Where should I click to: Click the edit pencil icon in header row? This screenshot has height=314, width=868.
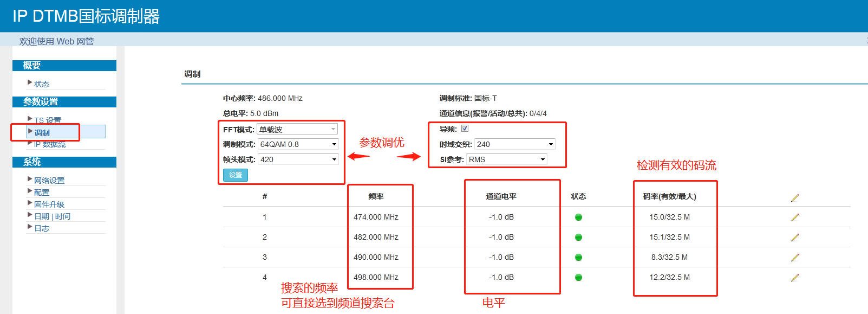[794, 198]
